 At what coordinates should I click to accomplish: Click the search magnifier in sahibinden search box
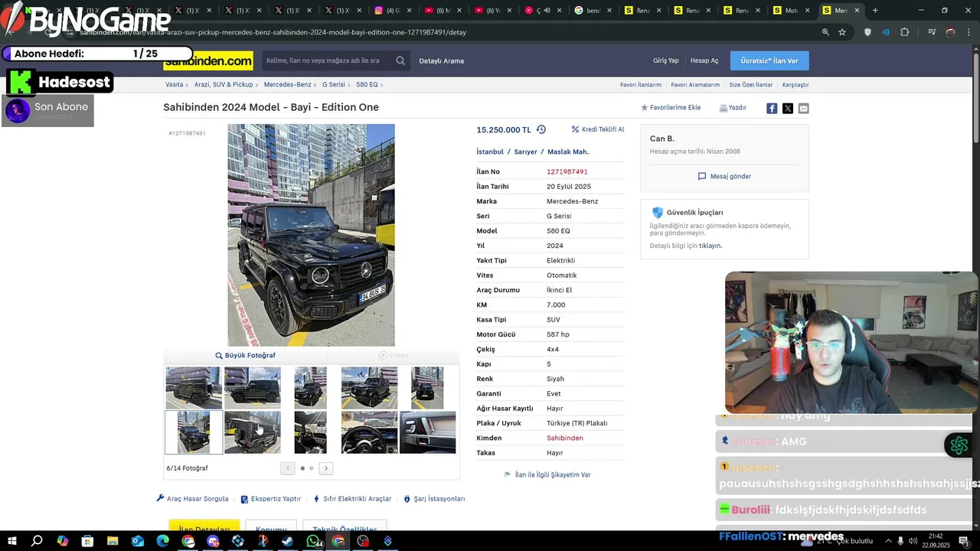pos(400,60)
